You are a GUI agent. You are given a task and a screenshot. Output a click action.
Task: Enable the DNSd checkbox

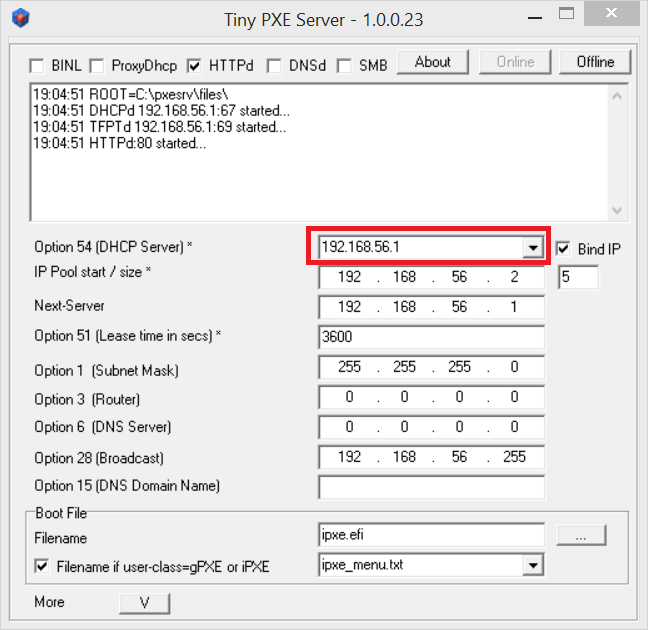pyautogui.click(x=274, y=66)
